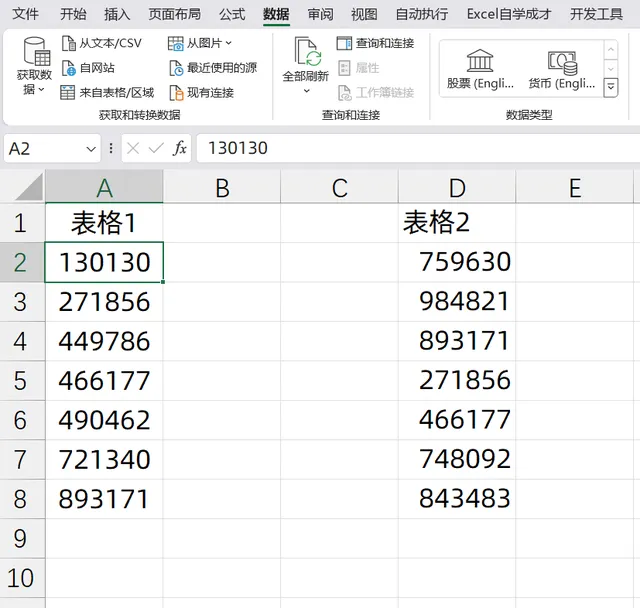
Task: Expand the From Picture (从图片) dropdown arrow
Action: pos(228,43)
